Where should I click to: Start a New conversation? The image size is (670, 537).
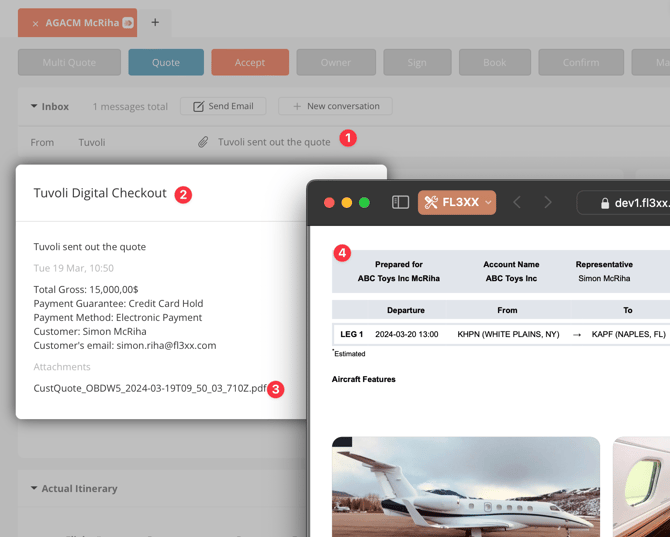click(335, 106)
